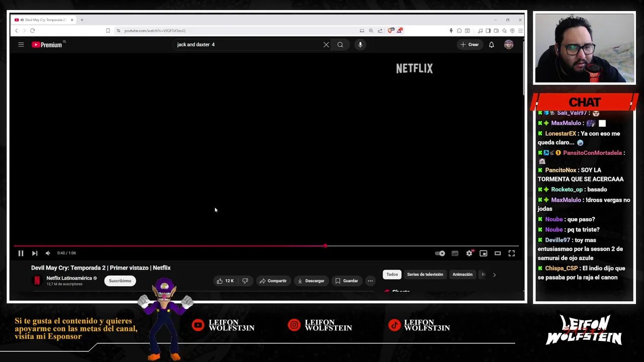The width and height of the screenshot is (644, 362).
Task: Open YouTube notifications bell
Action: 492,45
